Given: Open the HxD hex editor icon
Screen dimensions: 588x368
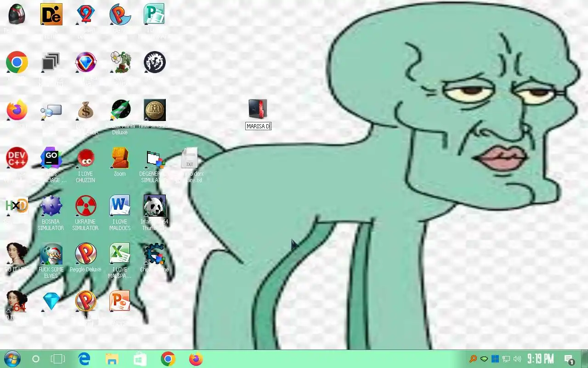Looking at the screenshot, I should coord(17,206).
